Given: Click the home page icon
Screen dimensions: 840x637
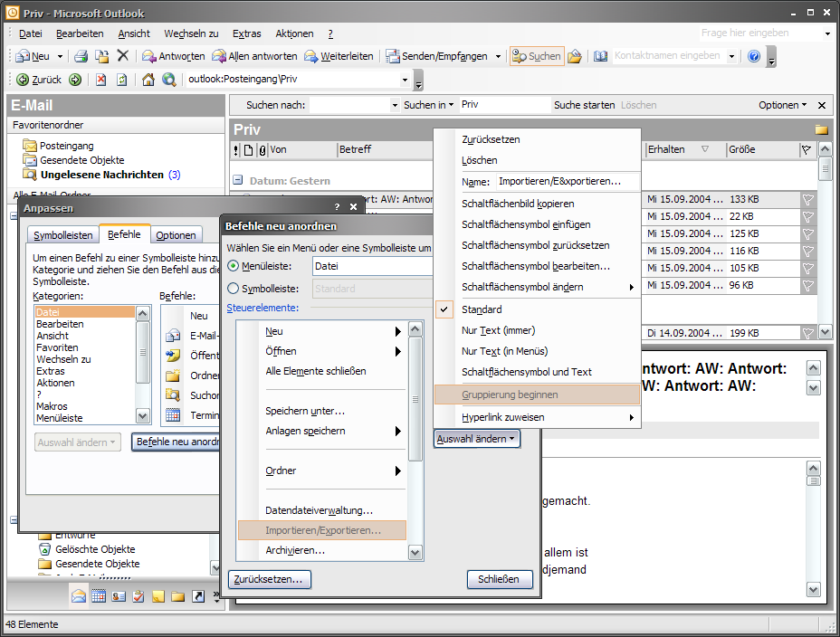Looking at the screenshot, I should [148, 80].
